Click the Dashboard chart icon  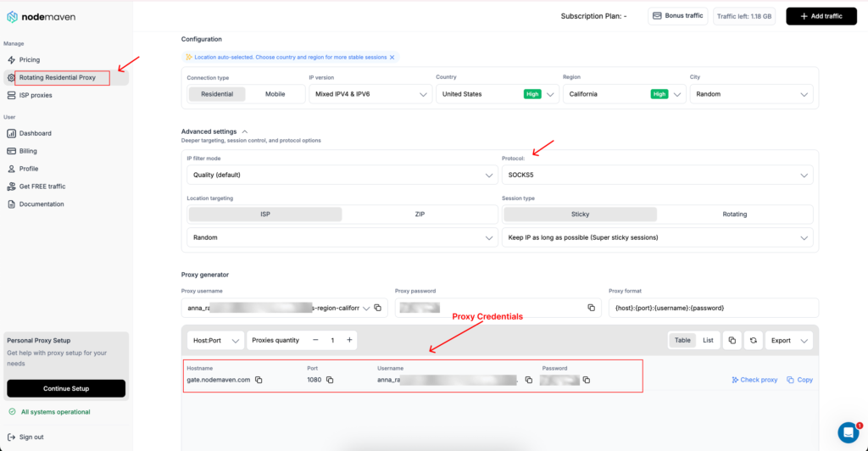[11, 133]
